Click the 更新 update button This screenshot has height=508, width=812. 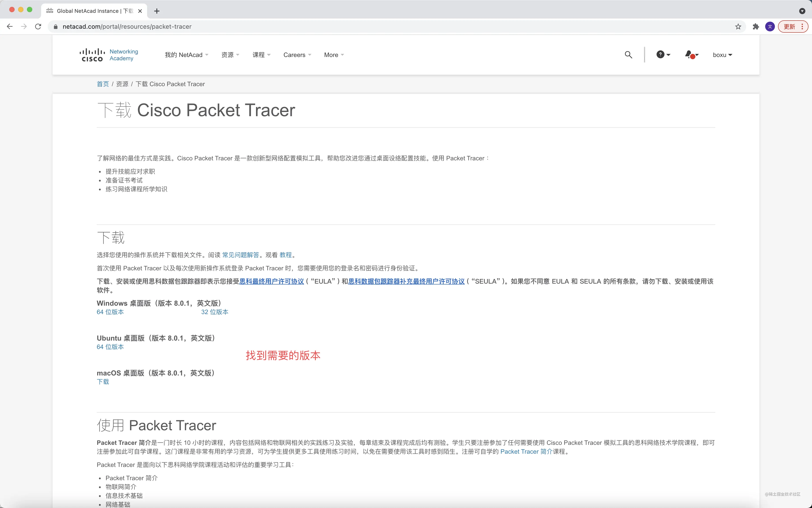click(793, 27)
